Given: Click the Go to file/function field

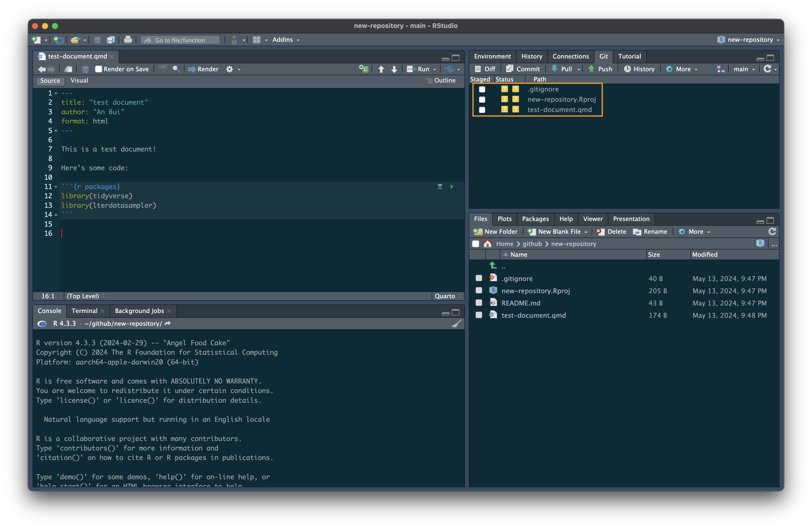Looking at the screenshot, I should point(180,40).
